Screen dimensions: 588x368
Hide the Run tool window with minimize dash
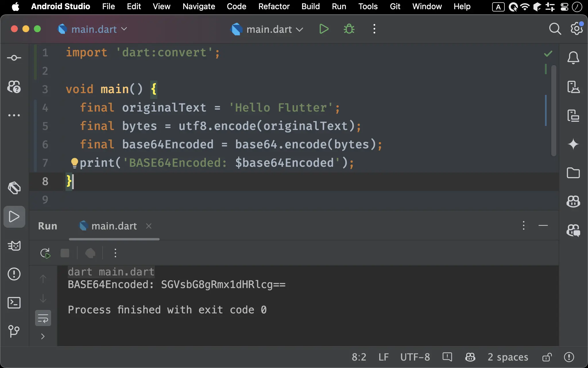pos(543,226)
